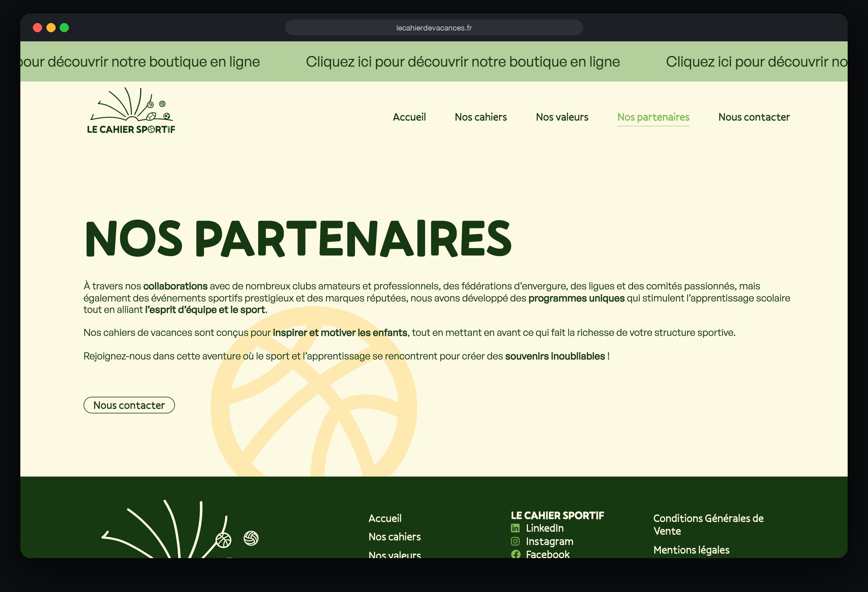The height and width of the screenshot is (592, 868).
Task: Click the footer Nos cahiers link
Action: [x=394, y=536]
